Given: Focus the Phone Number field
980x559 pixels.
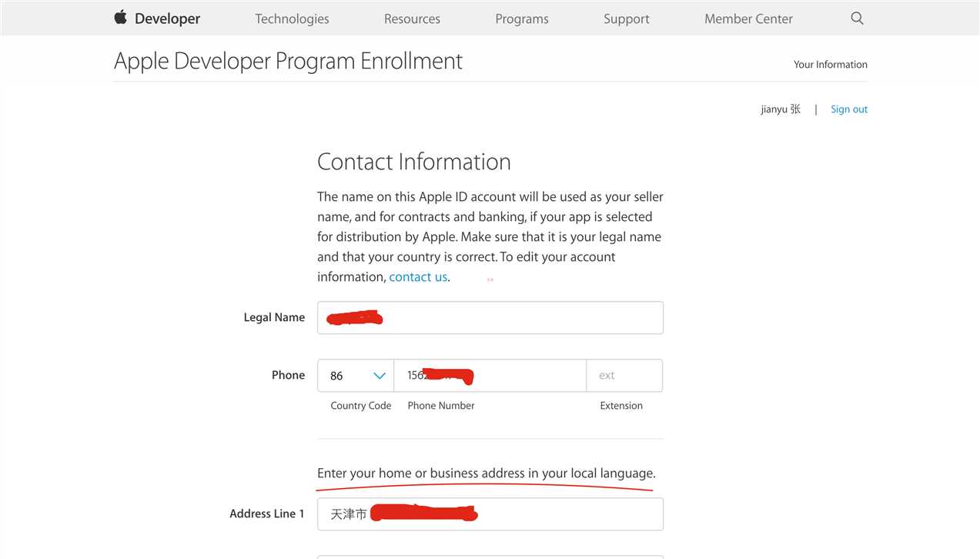Looking at the screenshot, I should (x=490, y=376).
